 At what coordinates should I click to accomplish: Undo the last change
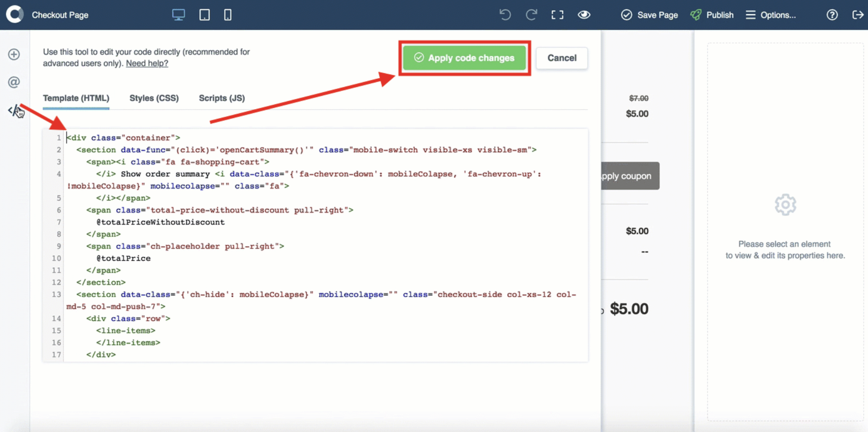tap(505, 15)
